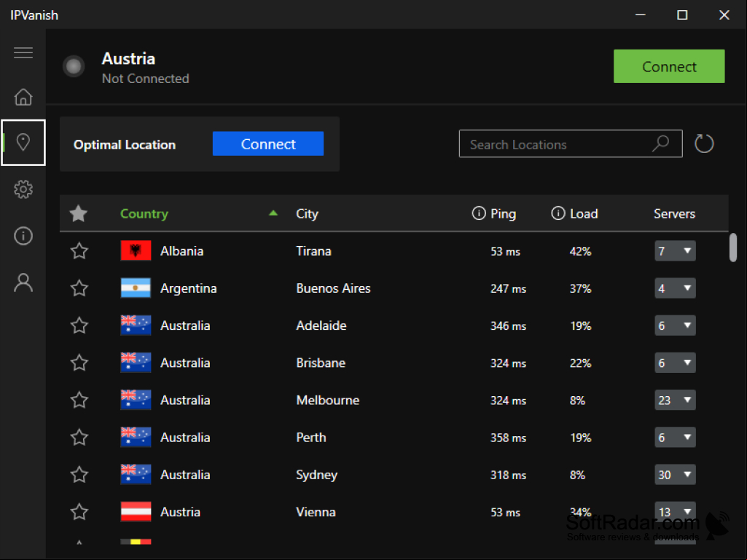Minimize the IPVanish window
This screenshot has height=560, width=747.
coord(641,15)
